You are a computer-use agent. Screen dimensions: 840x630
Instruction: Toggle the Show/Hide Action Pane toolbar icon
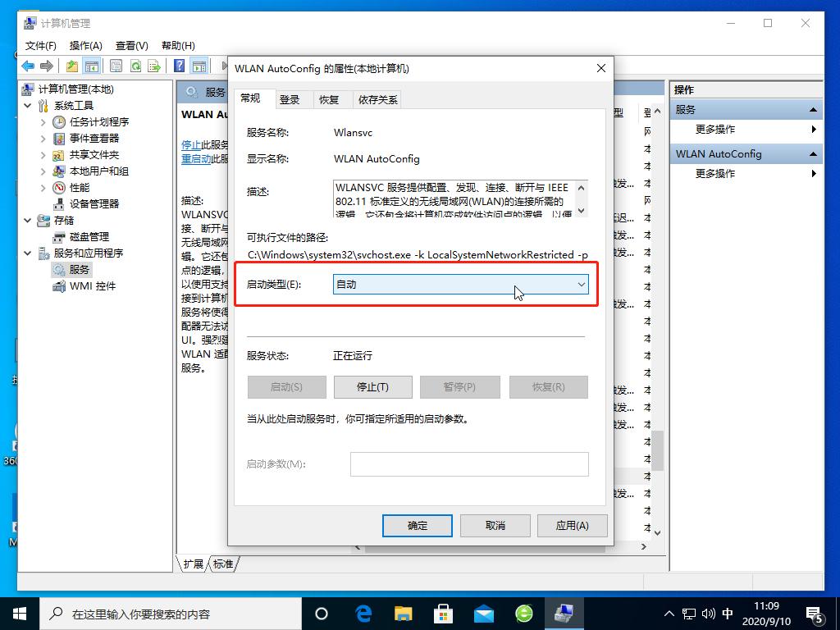pos(198,66)
